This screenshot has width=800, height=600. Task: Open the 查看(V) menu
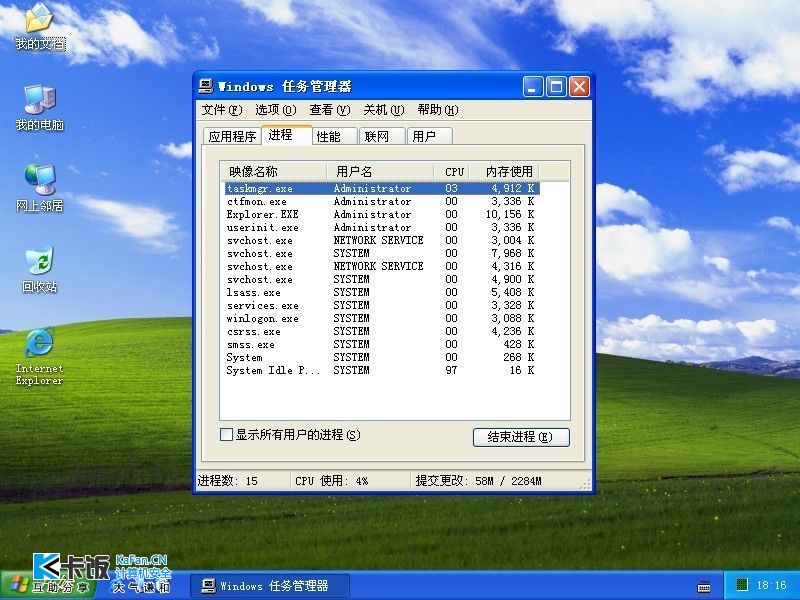[330, 110]
